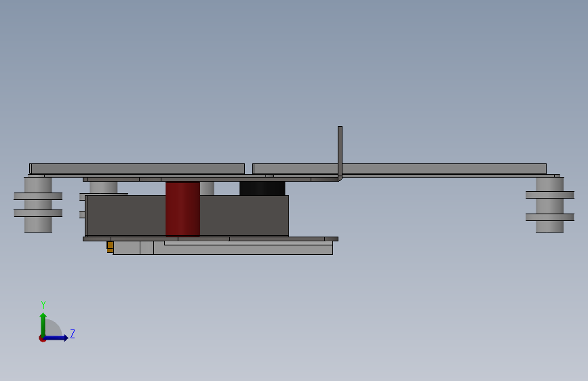Select the large dark gray housing box
The image size is (588, 381).
pos(187,216)
